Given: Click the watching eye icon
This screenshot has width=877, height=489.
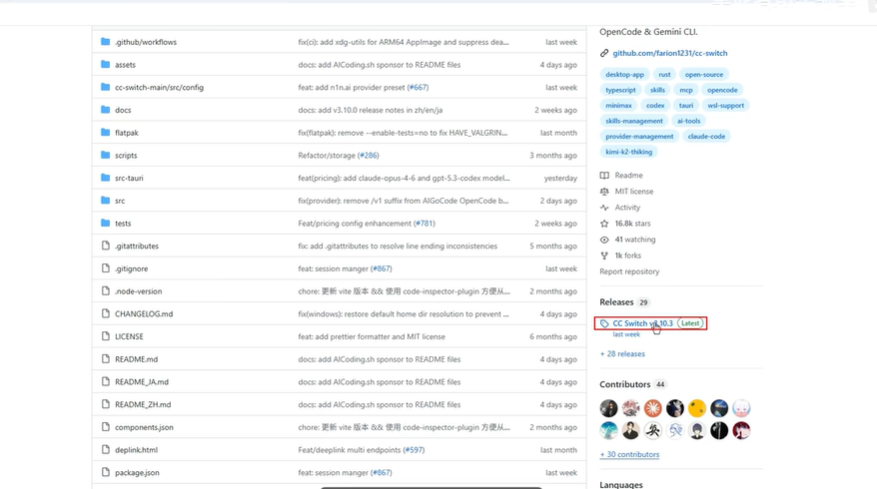Looking at the screenshot, I should click(x=604, y=239).
